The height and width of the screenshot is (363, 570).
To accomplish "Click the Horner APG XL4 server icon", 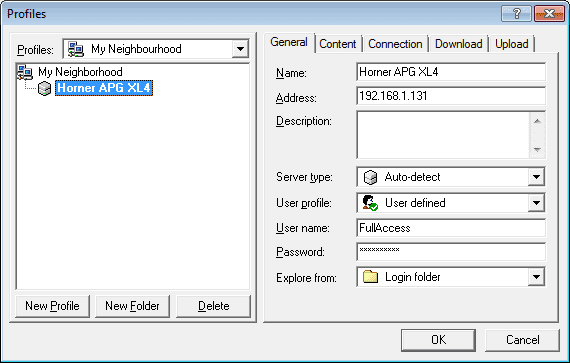I will pyautogui.click(x=44, y=88).
